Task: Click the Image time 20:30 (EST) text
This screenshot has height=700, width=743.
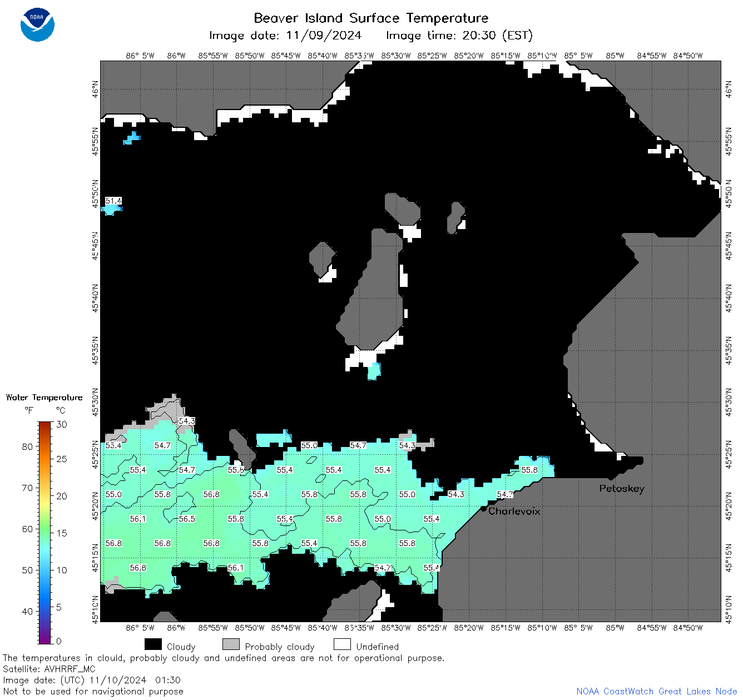Action: point(459,36)
